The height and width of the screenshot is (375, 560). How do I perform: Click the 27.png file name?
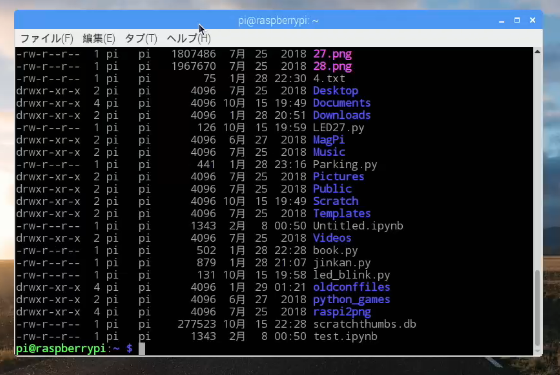(x=332, y=54)
